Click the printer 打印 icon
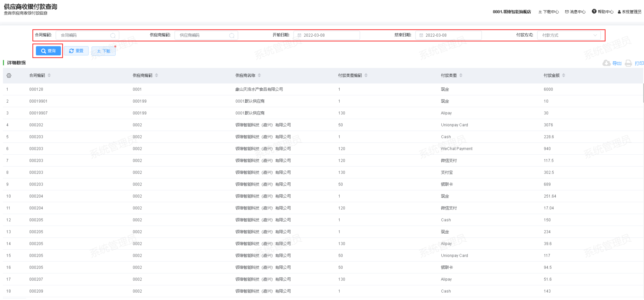Image resolution: width=644 pixels, height=300 pixels. tap(628, 63)
